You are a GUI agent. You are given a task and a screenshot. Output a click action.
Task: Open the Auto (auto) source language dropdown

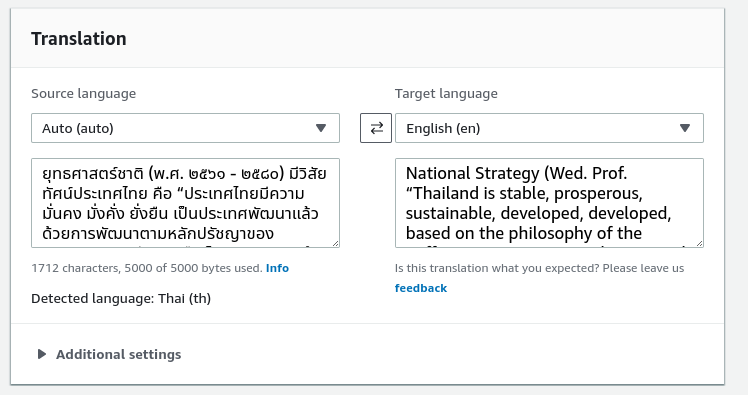tap(186, 128)
